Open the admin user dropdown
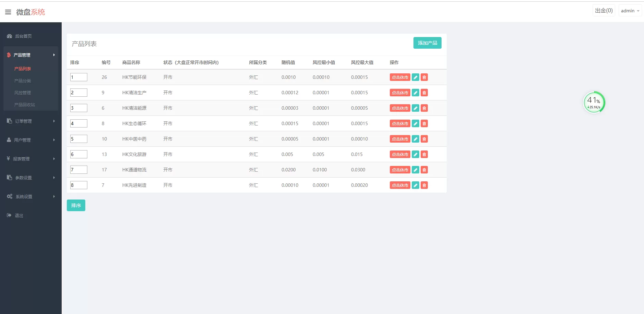This screenshot has width=644, height=314. click(630, 11)
